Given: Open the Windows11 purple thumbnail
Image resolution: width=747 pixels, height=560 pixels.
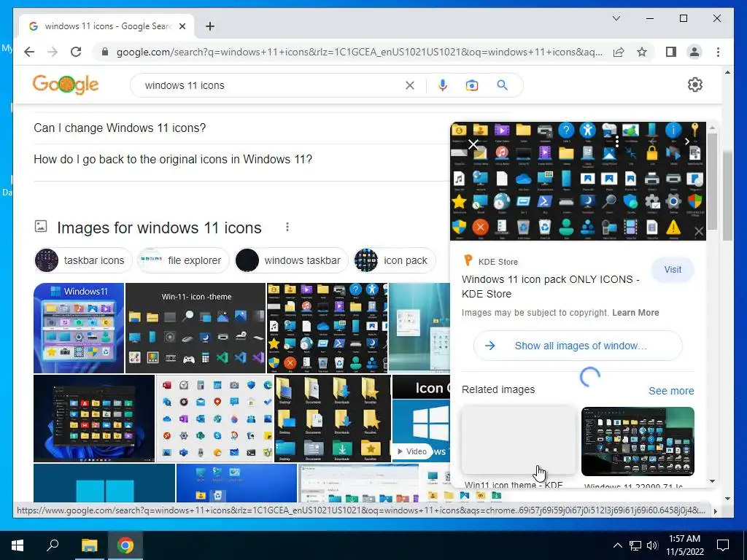Looking at the screenshot, I should coord(79,327).
